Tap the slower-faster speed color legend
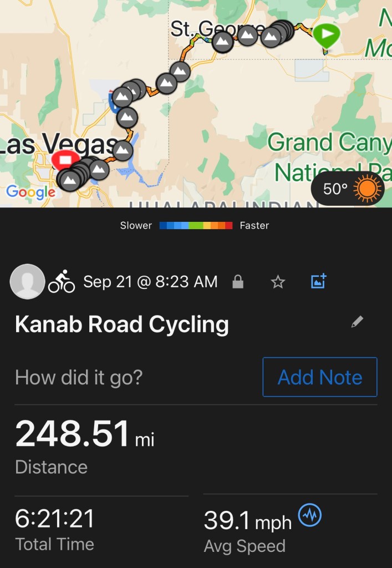This screenshot has height=568, width=392. pos(195,226)
